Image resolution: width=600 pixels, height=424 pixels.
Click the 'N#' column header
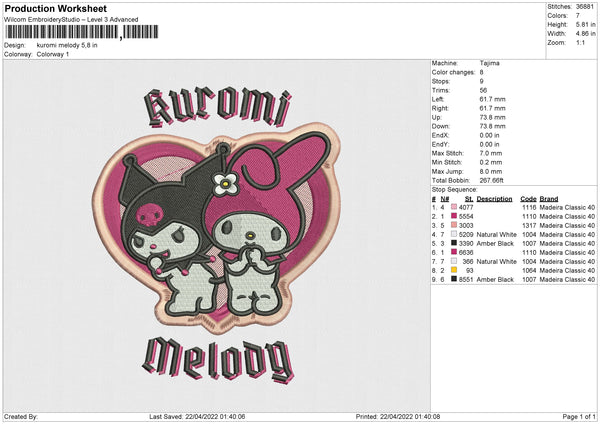click(445, 199)
